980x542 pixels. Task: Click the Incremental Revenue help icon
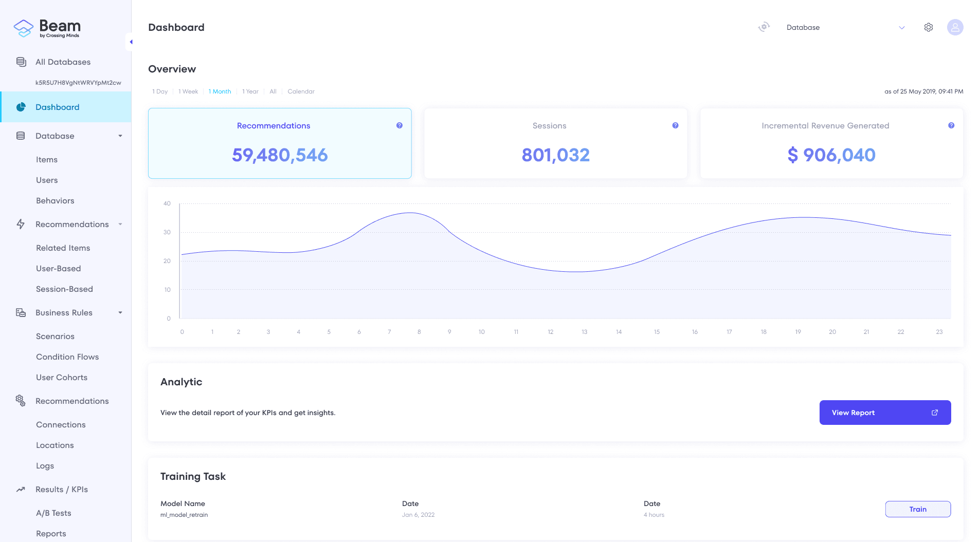click(951, 125)
